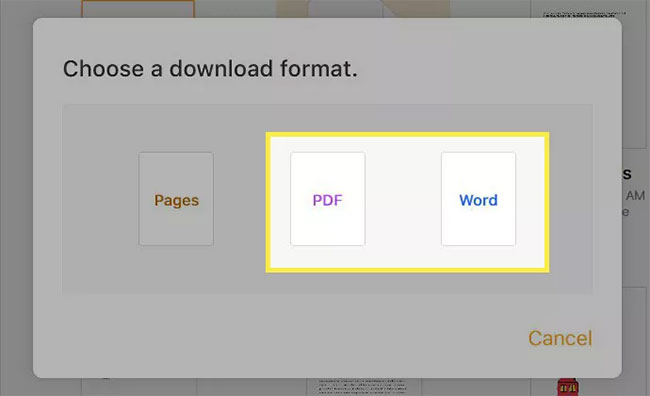The image size is (650, 396).
Task: Choose the Word download format
Action: [x=478, y=199]
